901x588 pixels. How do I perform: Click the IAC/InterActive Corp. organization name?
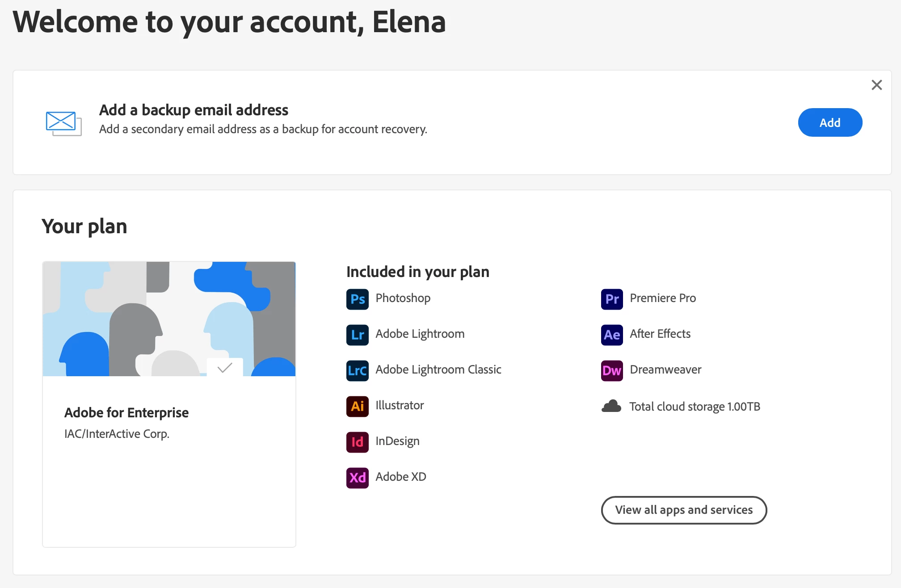pyautogui.click(x=117, y=434)
